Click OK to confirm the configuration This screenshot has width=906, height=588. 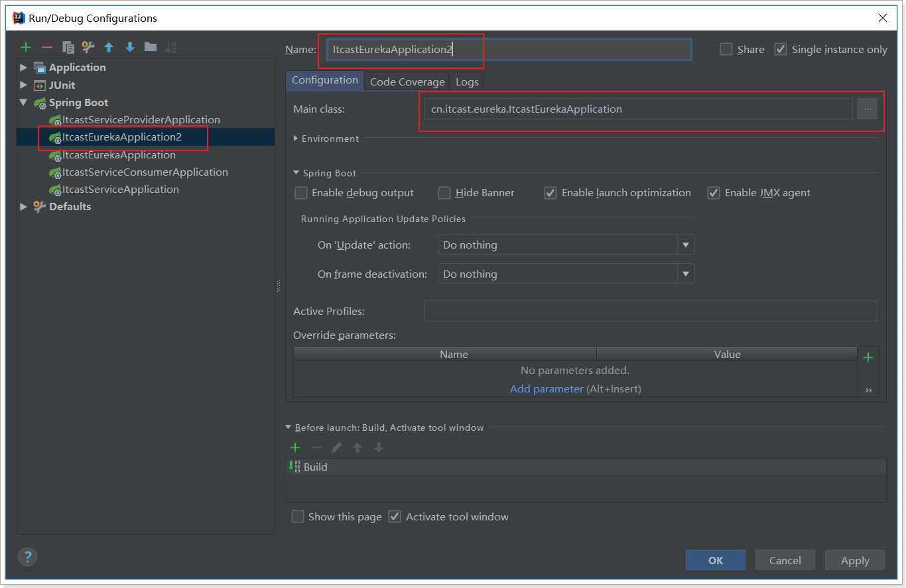pos(716,560)
